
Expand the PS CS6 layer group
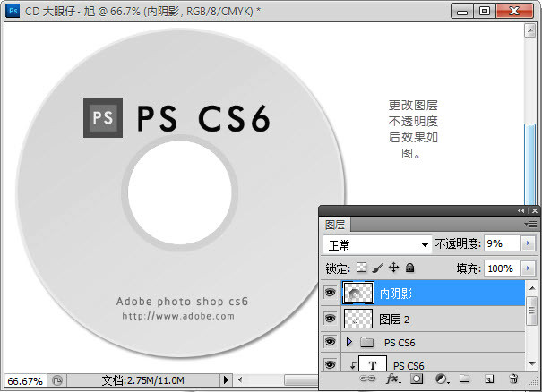coord(349,342)
